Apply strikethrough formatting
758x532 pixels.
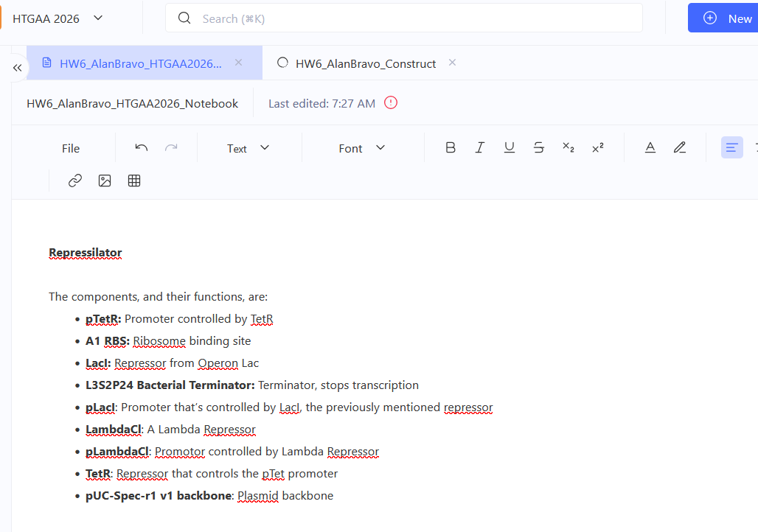point(538,148)
